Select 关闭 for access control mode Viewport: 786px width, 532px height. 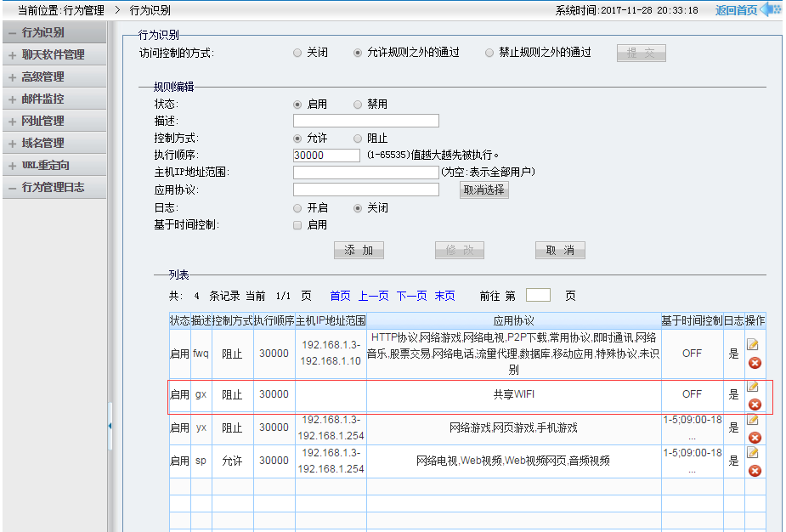click(x=297, y=53)
